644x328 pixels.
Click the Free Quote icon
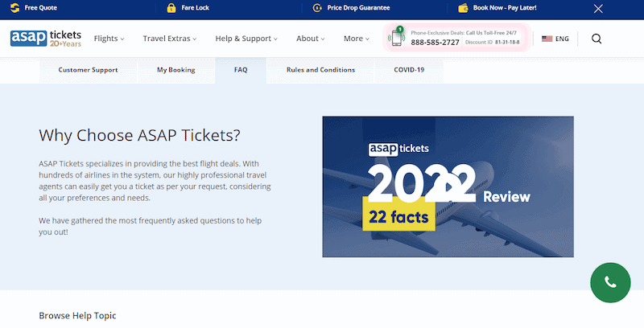pos(14,8)
